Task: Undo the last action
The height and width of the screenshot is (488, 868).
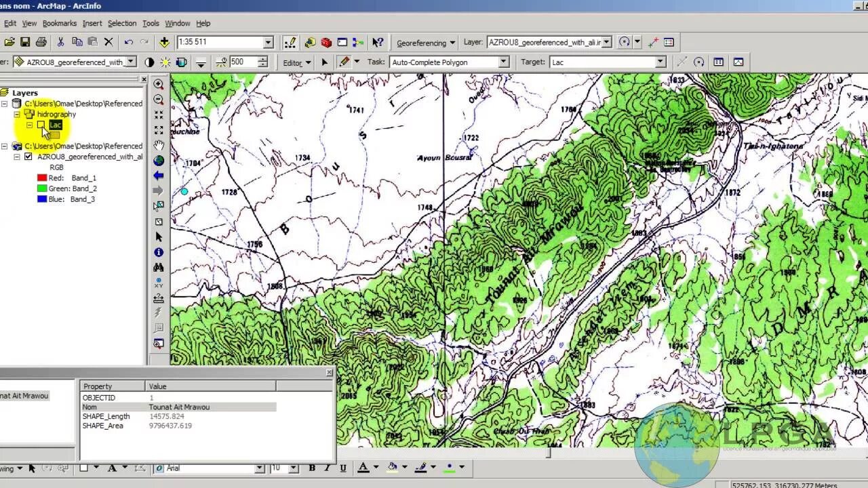Action: pos(128,42)
